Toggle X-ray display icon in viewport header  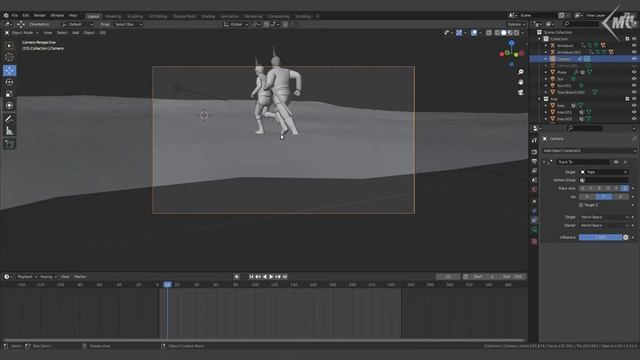tap(489, 33)
